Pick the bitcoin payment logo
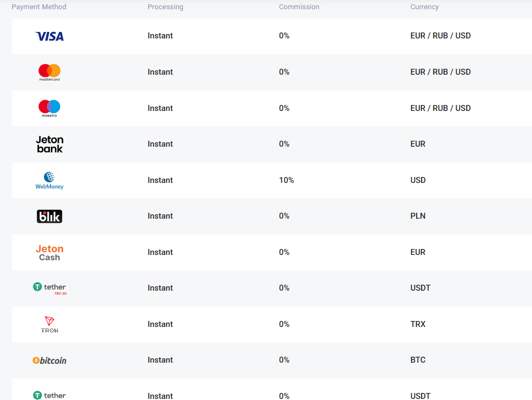The width and height of the screenshot is (532, 400). point(49,360)
